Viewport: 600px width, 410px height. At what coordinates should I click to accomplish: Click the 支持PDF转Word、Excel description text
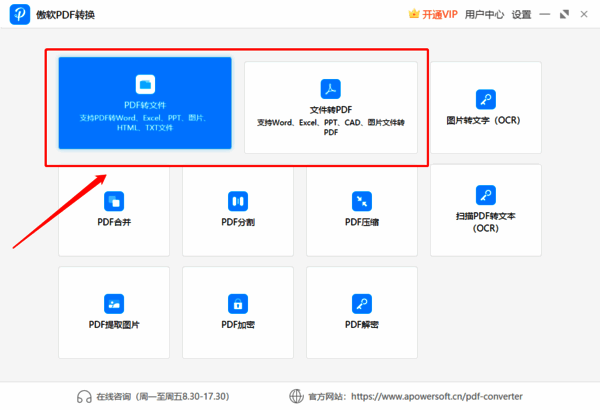(x=144, y=123)
